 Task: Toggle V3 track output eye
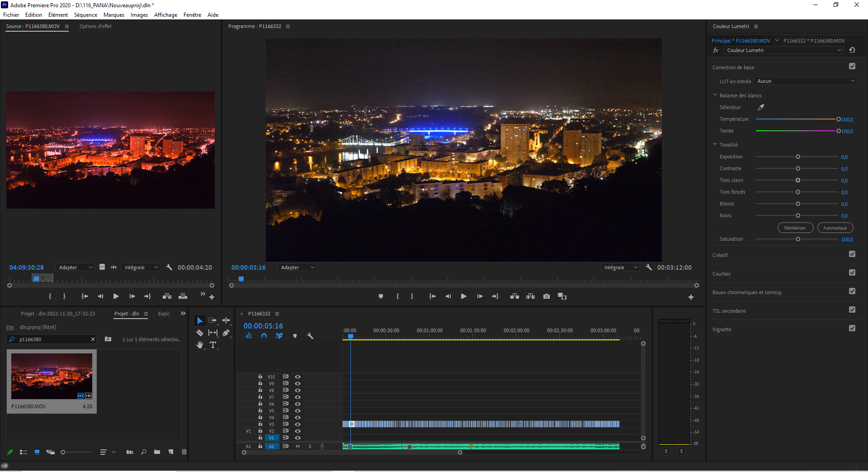point(297,424)
